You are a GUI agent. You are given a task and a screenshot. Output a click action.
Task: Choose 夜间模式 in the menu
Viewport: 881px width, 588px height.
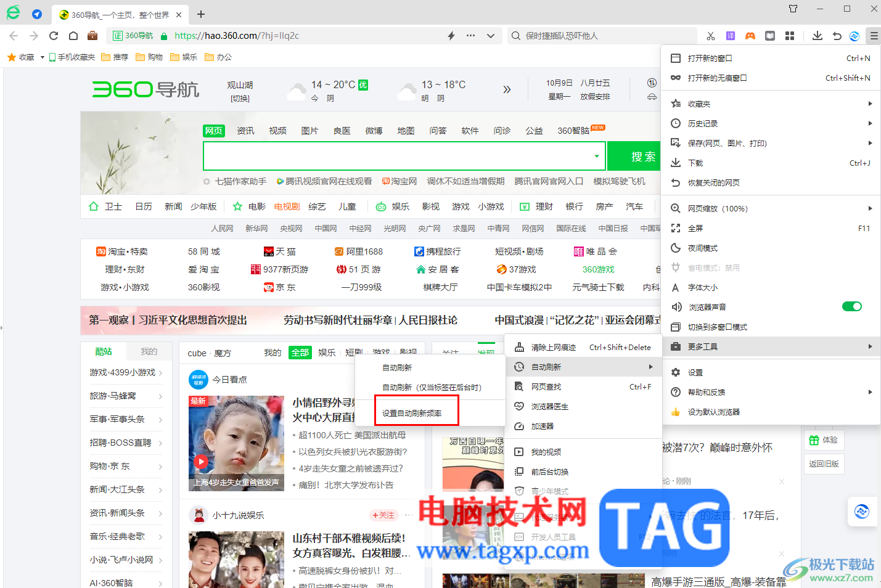[x=771, y=248]
